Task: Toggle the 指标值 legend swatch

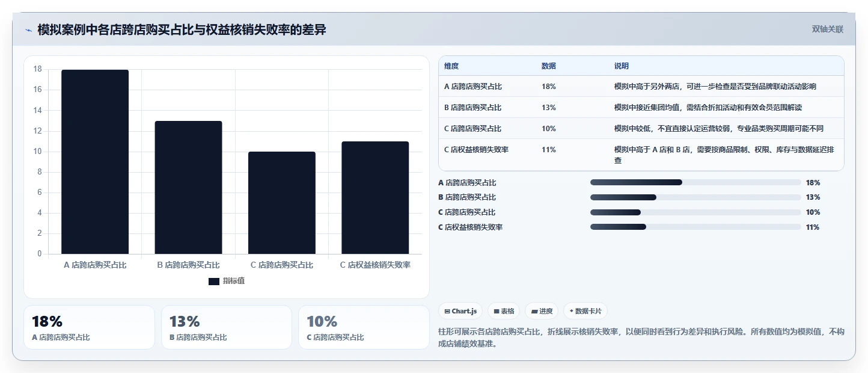Action: coord(214,281)
